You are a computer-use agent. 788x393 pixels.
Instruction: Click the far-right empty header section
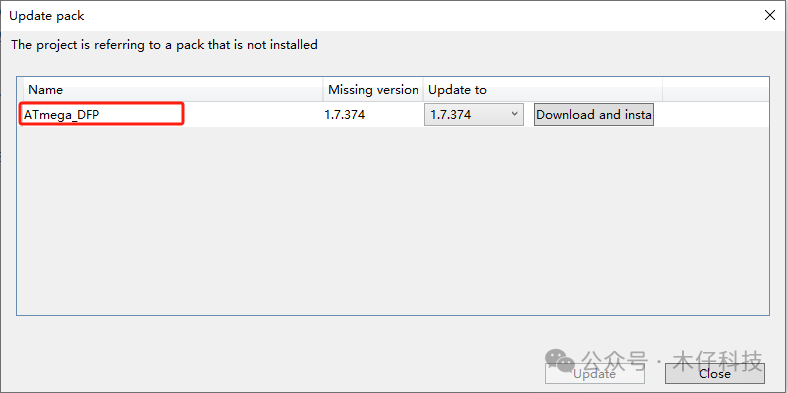point(716,90)
